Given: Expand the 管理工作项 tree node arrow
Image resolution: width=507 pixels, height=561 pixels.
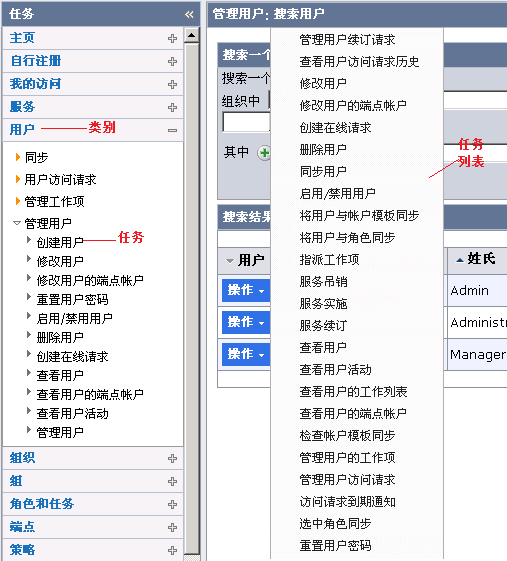Looking at the screenshot, I should (18, 201).
